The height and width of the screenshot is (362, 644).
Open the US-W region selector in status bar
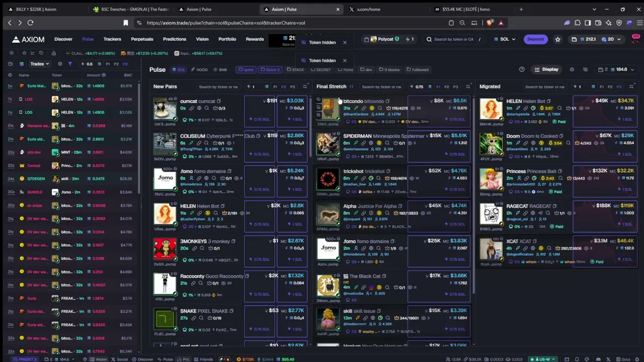pos(543,359)
